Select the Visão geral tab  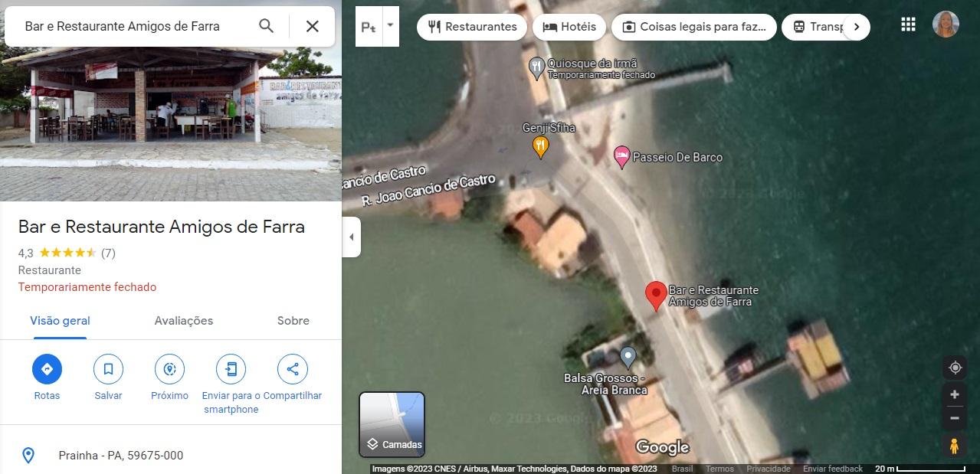60,321
